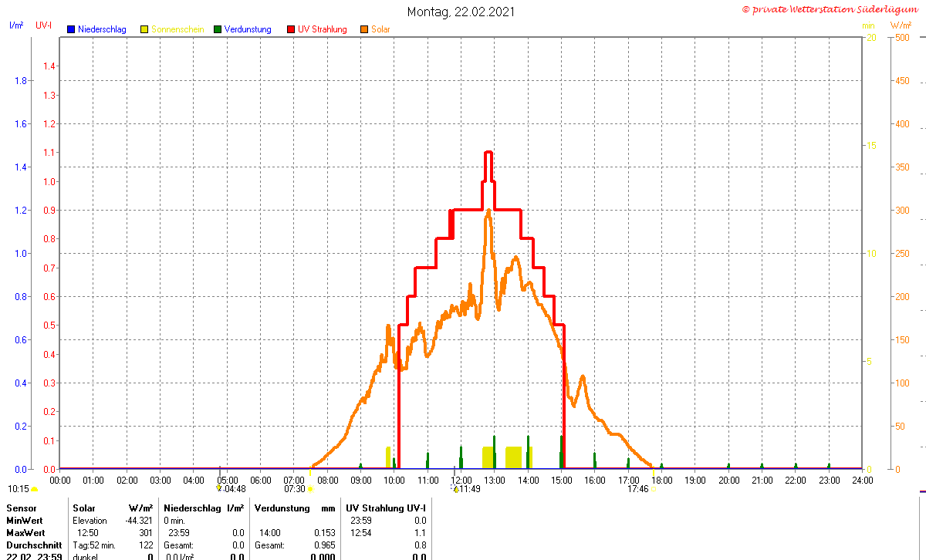Click the Solar column header in the table
This screenshot has height=560, width=926.
point(84,508)
